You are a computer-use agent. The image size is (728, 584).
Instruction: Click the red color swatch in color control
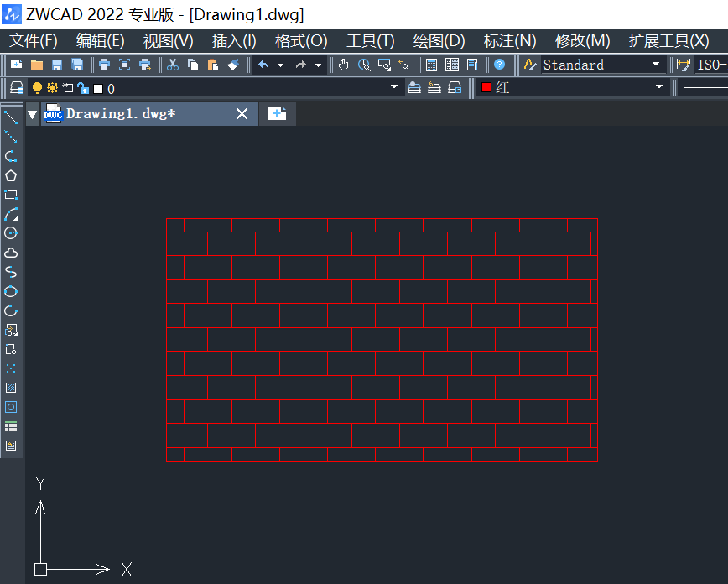pyautogui.click(x=486, y=87)
